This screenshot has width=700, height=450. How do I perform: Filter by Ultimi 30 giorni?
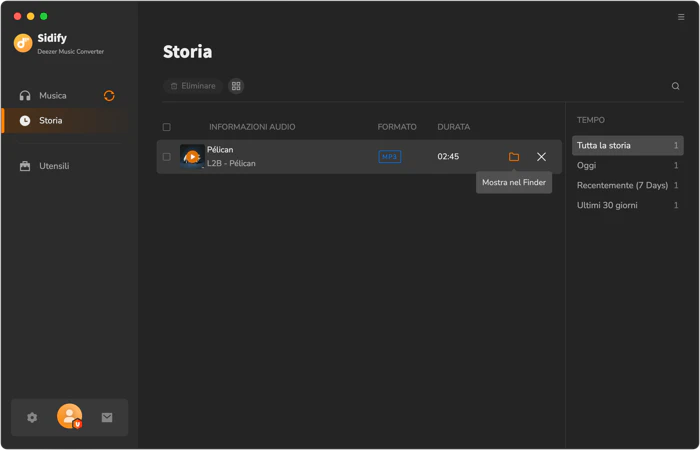tap(627, 205)
